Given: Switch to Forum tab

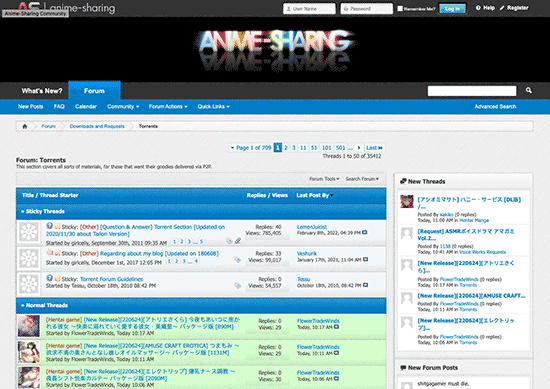Looking at the screenshot, I should tap(94, 90).
